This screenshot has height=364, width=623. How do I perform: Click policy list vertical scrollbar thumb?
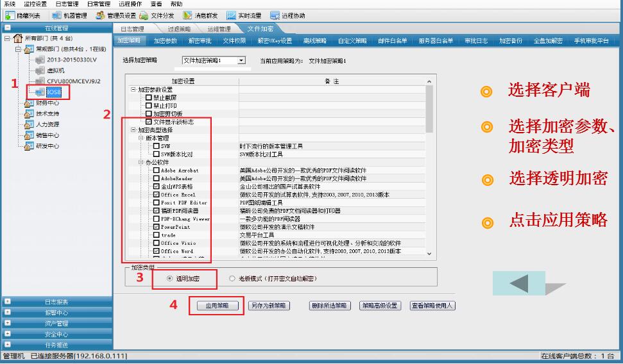429,109
